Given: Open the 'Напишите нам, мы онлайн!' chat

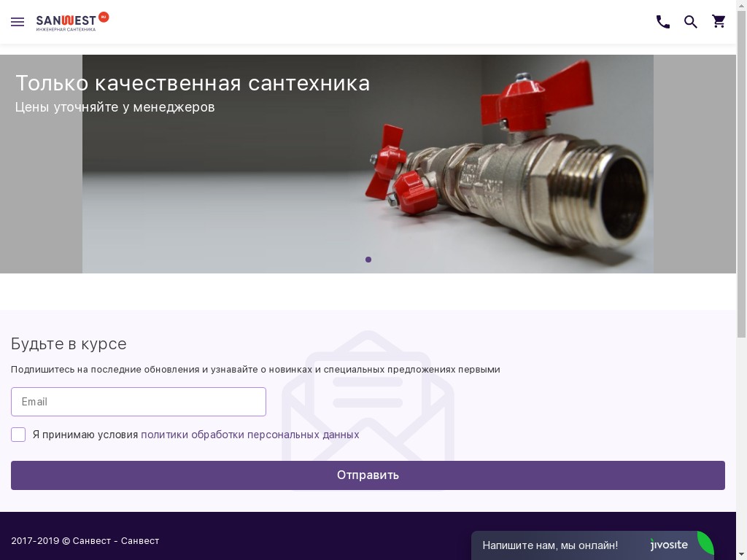Looking at the screenshot, I should tap(550, 545).
